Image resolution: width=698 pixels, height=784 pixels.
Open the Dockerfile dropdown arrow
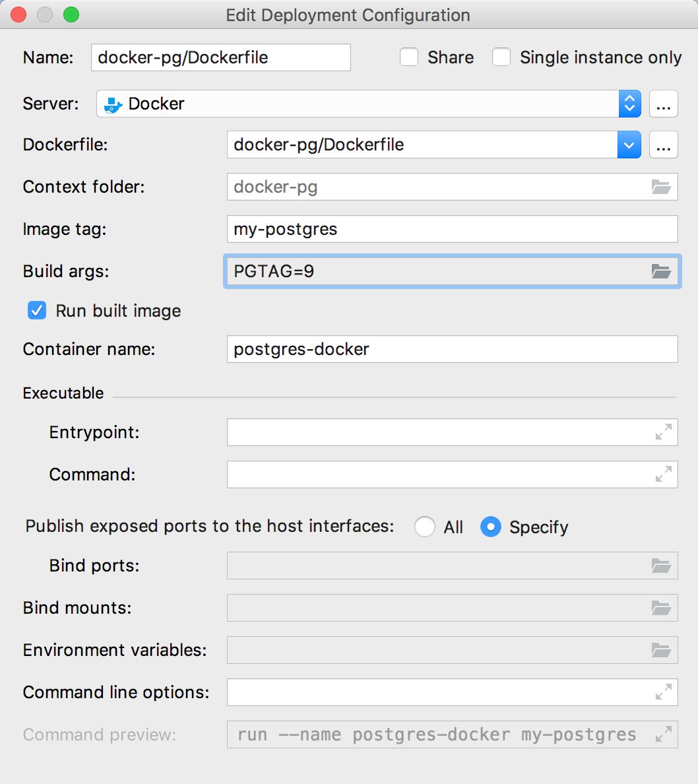(629, 145)
